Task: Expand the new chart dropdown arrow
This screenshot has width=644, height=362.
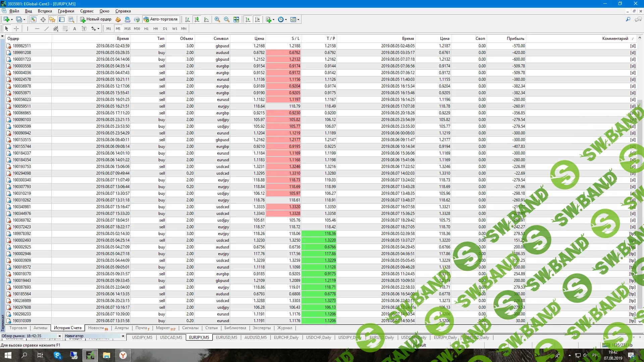Action: (12, 19)
